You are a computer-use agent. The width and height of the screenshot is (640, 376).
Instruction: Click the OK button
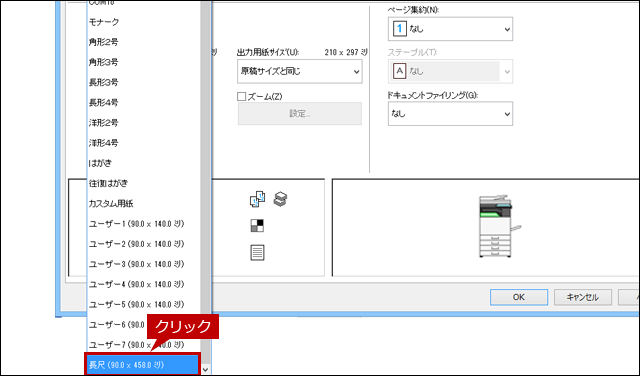[519, 297]
